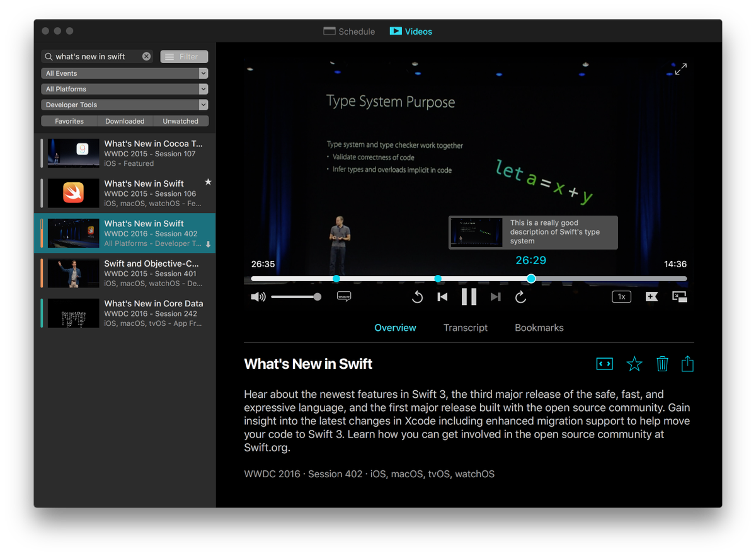756x556 pixels.
Task: Toggle the Downloaded filter
Action: click(125, 121)
